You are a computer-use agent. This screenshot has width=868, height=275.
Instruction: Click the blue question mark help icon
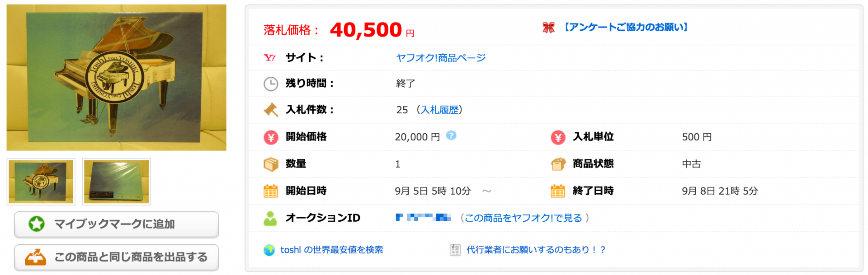[x=451, y=135]
